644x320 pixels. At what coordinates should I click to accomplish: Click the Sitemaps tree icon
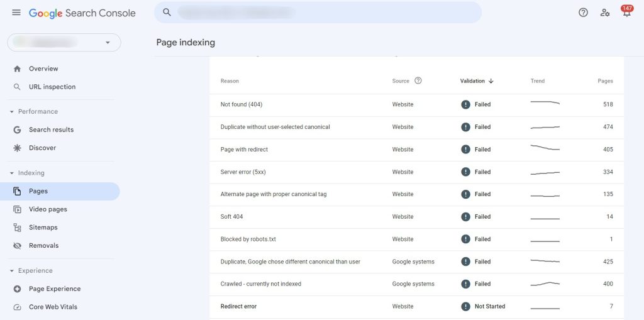17,227
